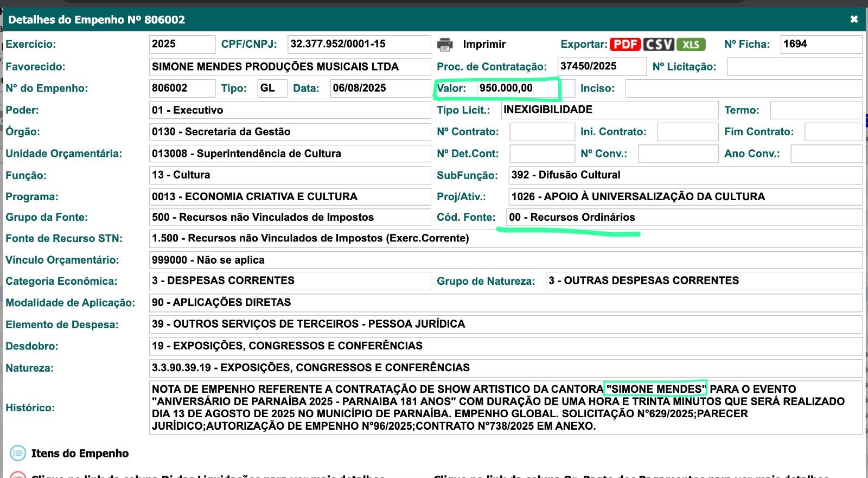The image size is (868, 478).
Task: Click the Modalidade de Aplicação field APLICAÇÕES DIRETAS
Action: coord(506,303)
